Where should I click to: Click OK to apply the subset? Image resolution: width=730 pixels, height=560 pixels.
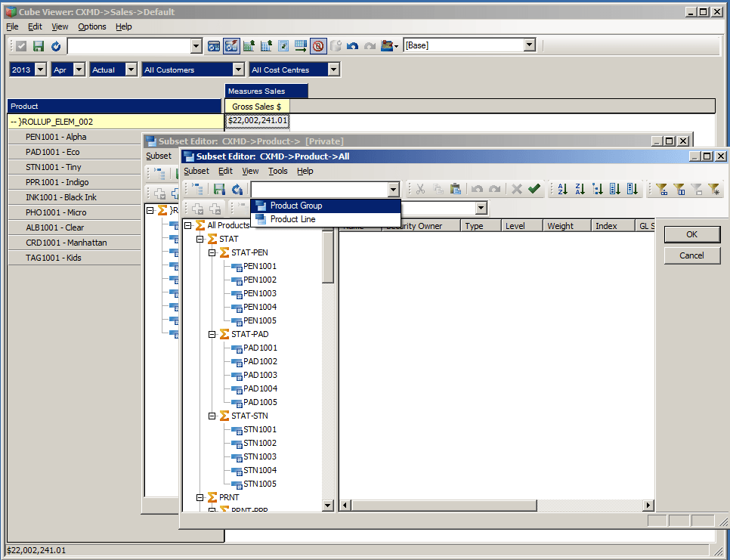tap(691, 234)
